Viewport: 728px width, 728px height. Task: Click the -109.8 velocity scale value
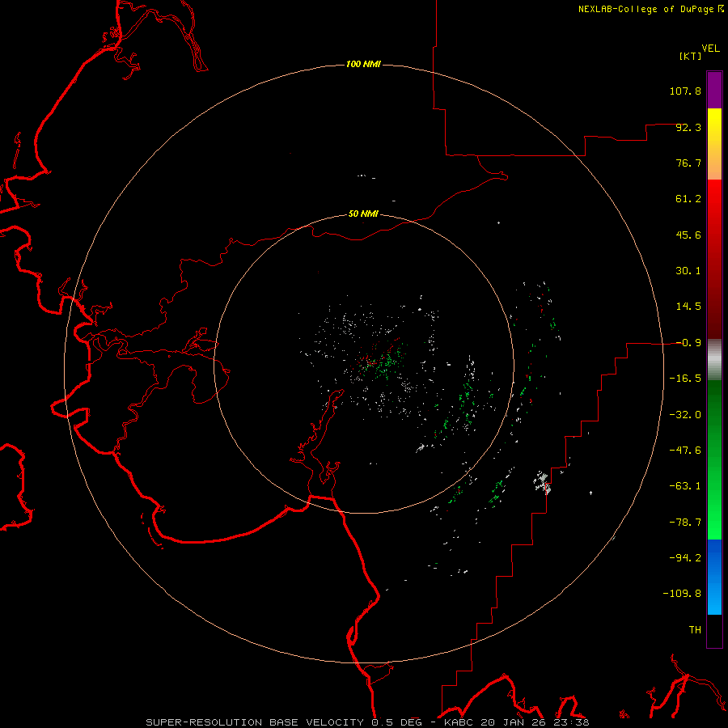(x=682, y=594)
